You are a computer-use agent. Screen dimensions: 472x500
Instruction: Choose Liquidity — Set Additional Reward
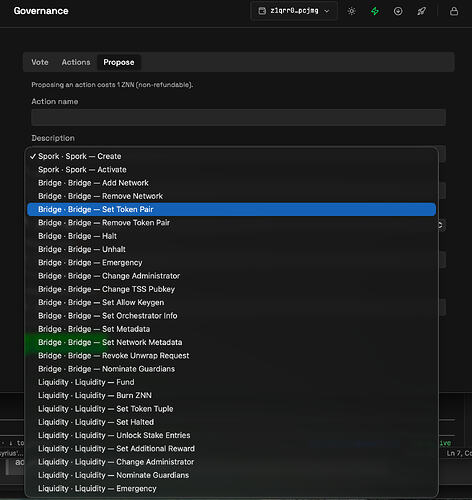231,449
